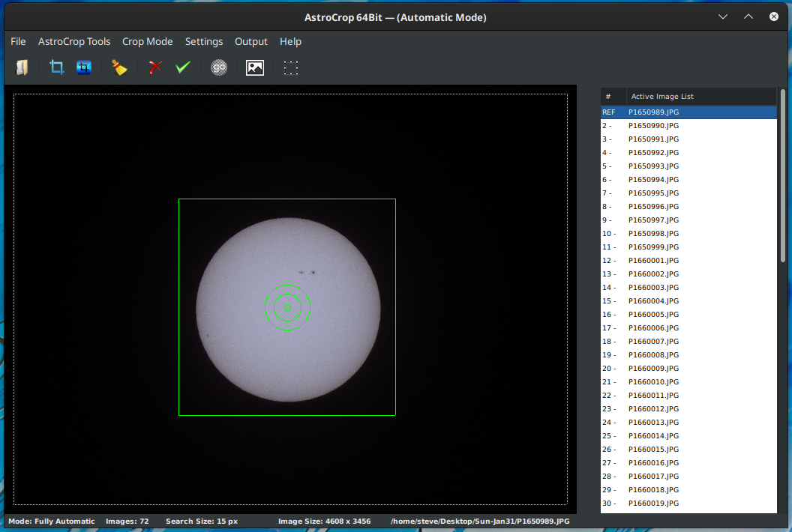Open the AstroCrop Tools menu
The height and width of the screenshot is (532, 792).
tap(74, 41)
